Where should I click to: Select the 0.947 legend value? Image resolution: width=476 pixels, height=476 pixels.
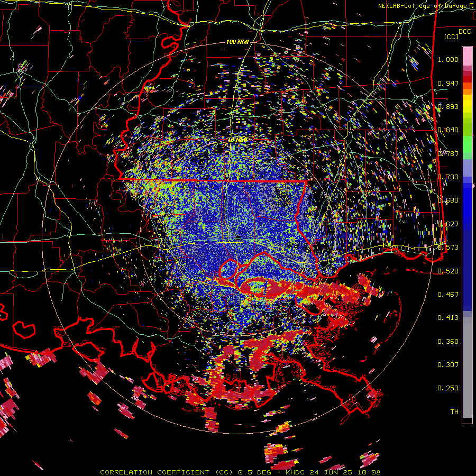(448, 83)
